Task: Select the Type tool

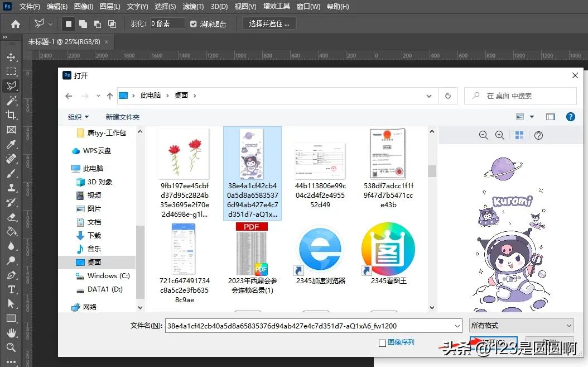Action: (11, 289)
